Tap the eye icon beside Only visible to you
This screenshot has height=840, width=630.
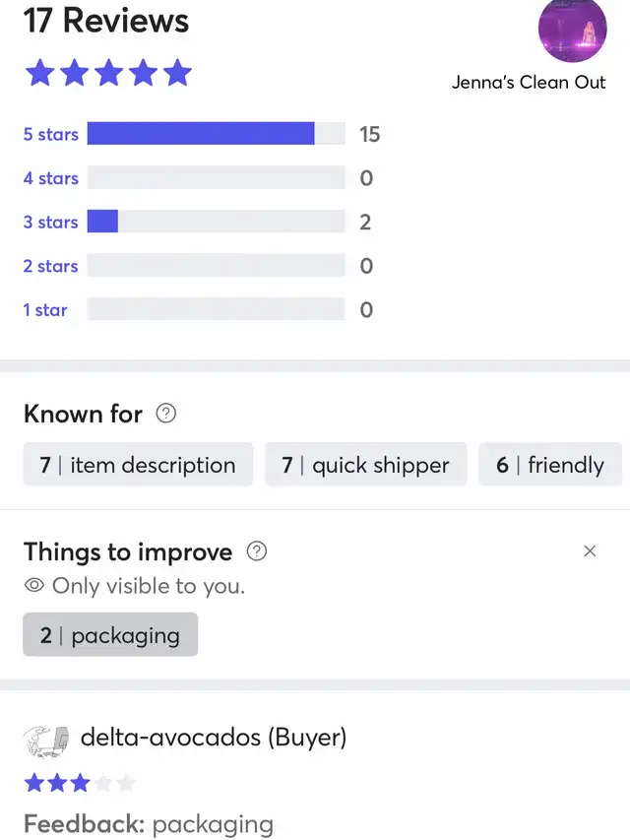click(x=34, y=586)
